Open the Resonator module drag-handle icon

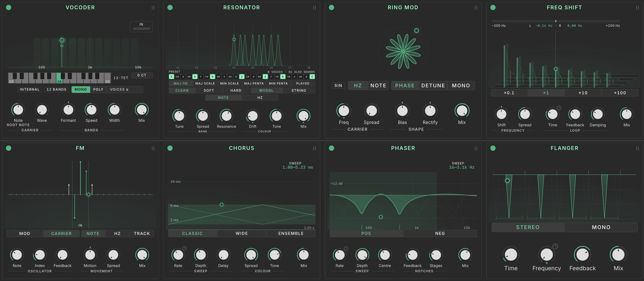point(315,8)
